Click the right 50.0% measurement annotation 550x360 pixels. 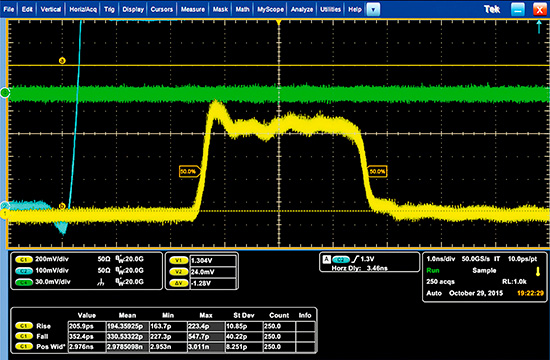point(377,172)
